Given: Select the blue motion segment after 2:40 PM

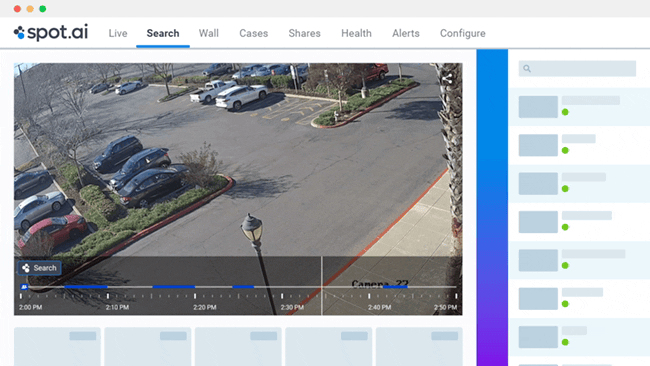Looking at the screenshot, I should (x=395, y=286).
